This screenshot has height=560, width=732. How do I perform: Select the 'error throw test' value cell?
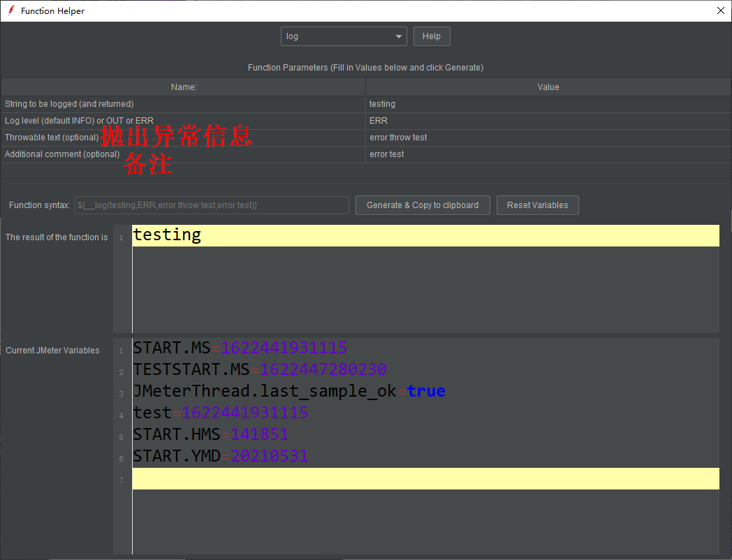point(548,138)
